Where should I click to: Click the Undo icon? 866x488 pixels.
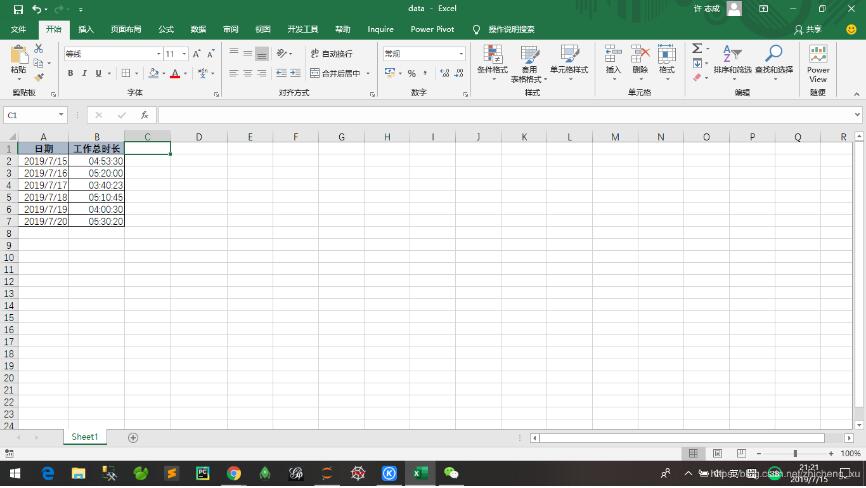pos(36,9)
